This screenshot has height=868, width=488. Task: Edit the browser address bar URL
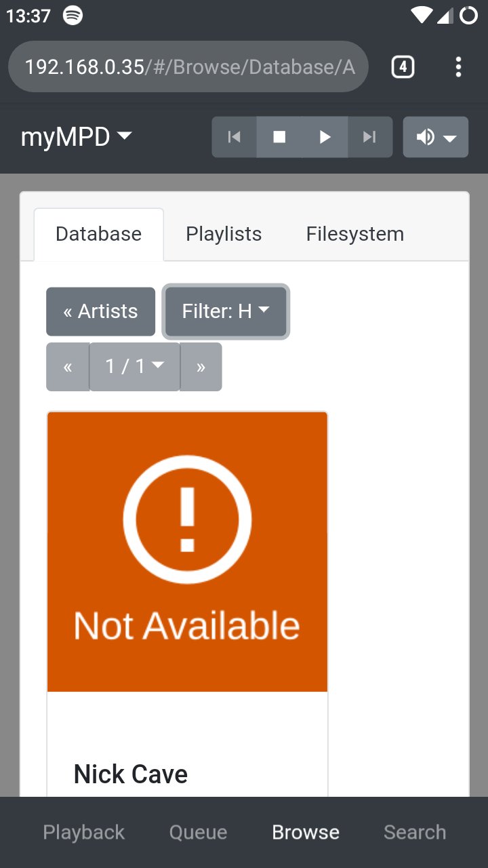pos(188,67)
